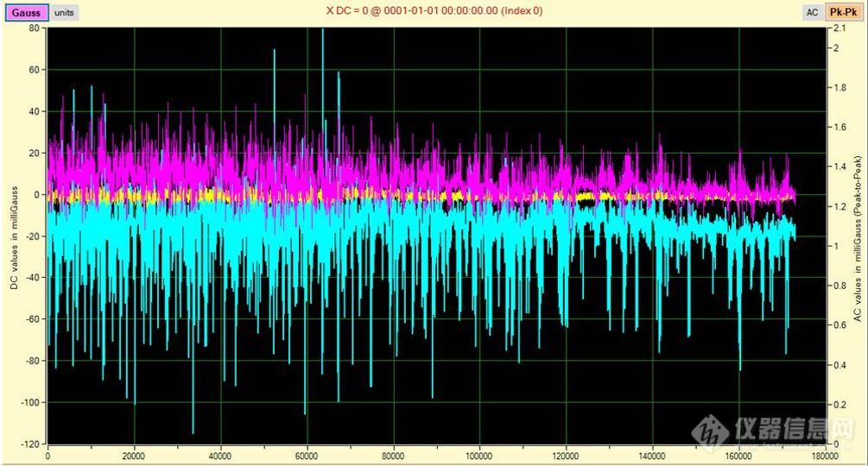Click the units button

64,12
